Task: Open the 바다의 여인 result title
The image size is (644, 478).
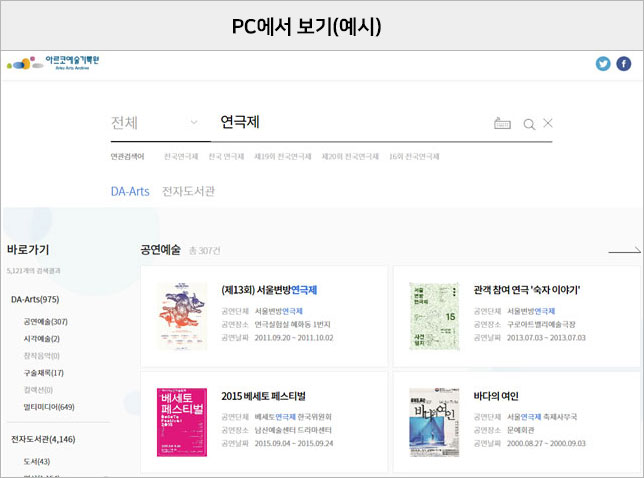Action: 496,396
